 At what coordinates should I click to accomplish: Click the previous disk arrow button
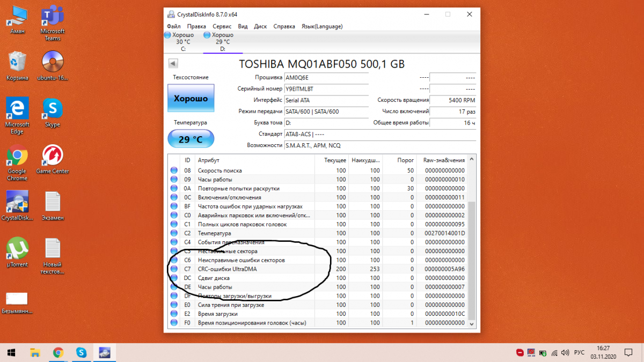point(173,64)
